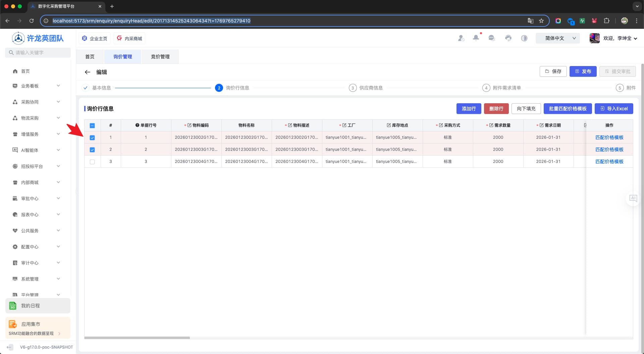Viewport: 644px width, 354px height.
Task: Expand the 采购协同 sidebar menu
Action: tap(37, 102)
